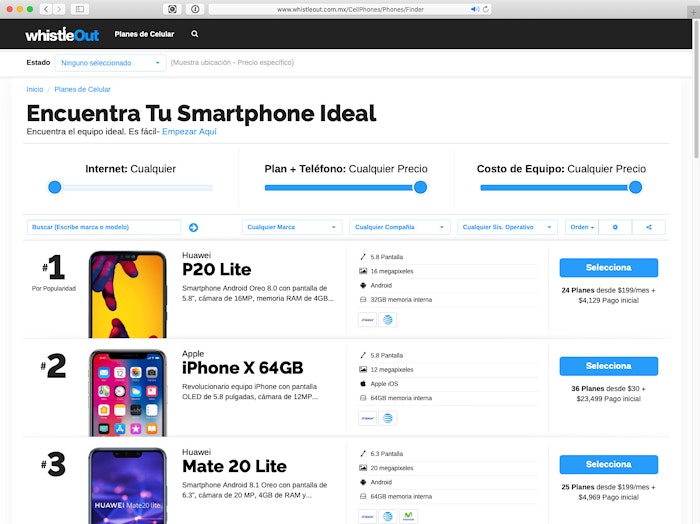Viewport: 700px width, 524px height.
Task: Expand the 'Cualquier Marca' dropdown
Action: pyautogui.click(x=292, y=227)
